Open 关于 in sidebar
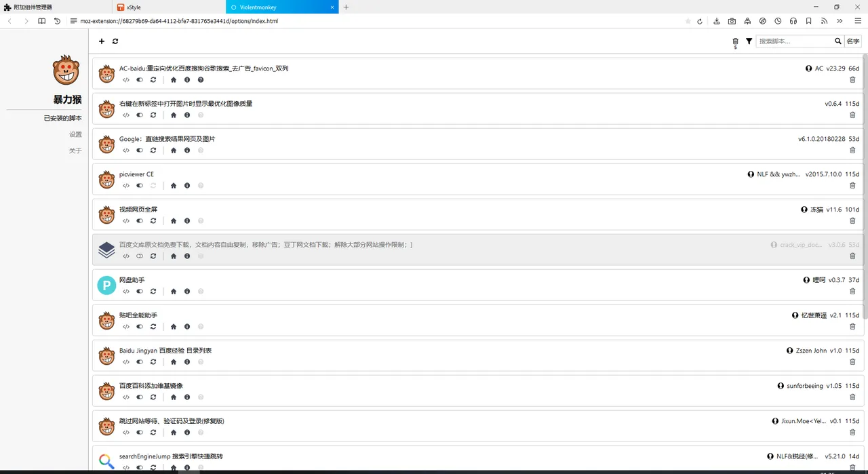 (75, 151)
